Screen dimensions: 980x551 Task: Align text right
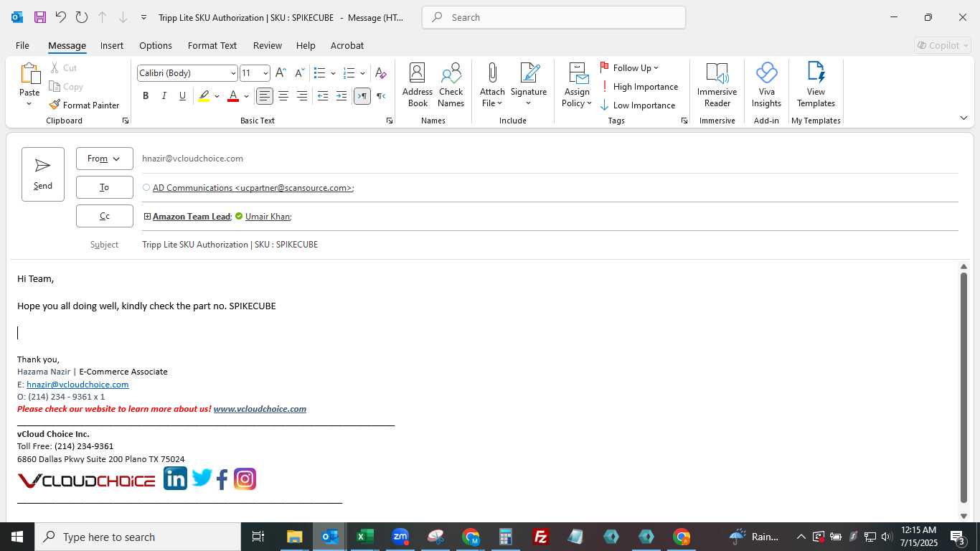(302, 96)
